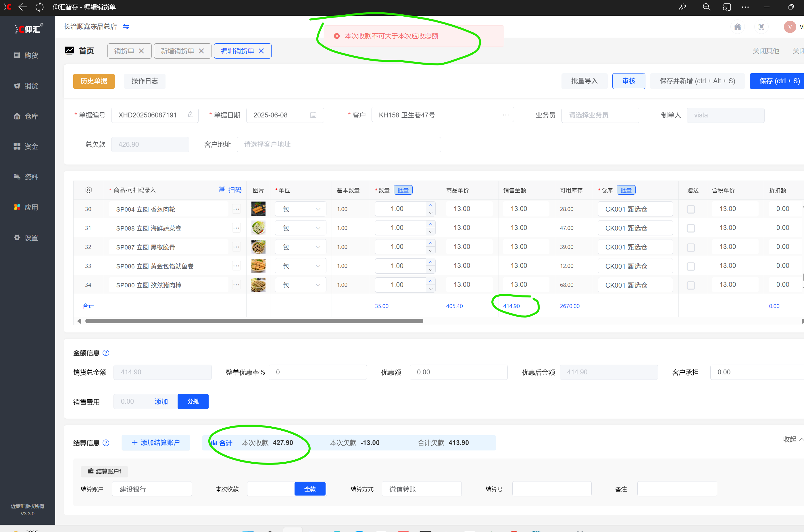Open product picker dots for SP088 海鲜蔬菜卷

(x=236, y=228)
